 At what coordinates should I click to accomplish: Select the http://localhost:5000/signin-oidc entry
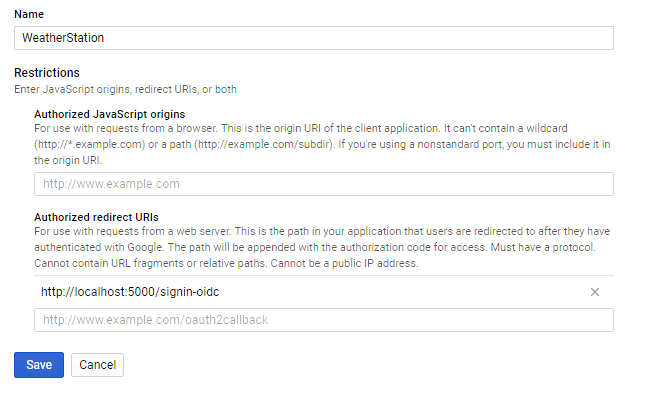[x=130, y=292]
